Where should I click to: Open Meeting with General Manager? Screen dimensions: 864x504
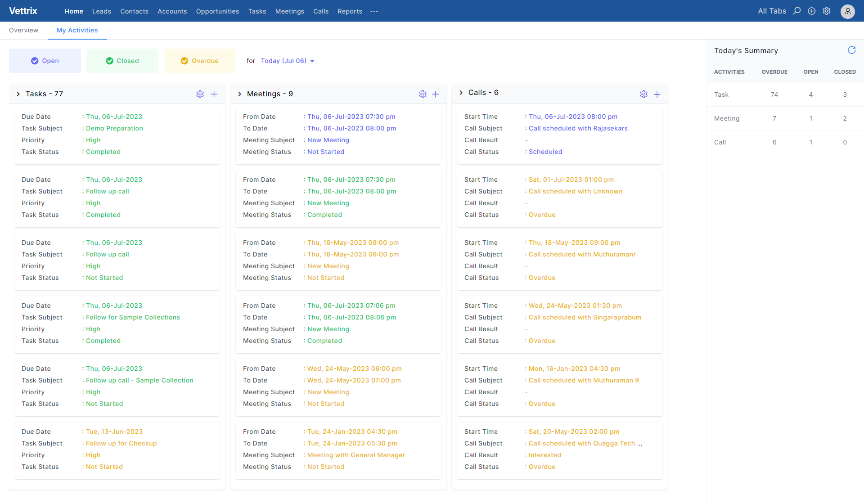click(356, 455)
